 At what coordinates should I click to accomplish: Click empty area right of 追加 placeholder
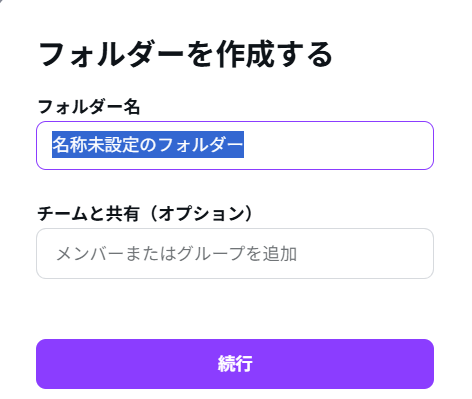point(363,253)
